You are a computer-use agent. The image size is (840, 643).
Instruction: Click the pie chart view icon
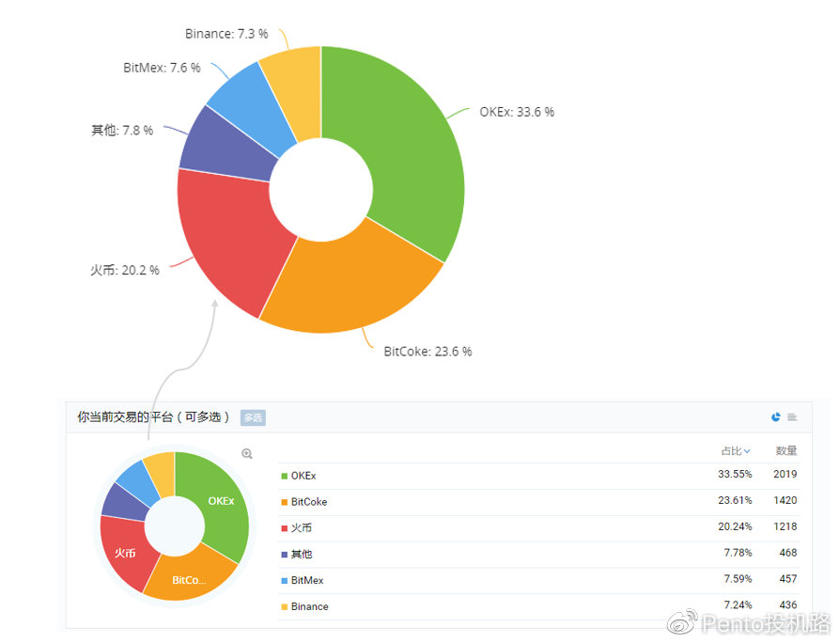[776, 417]
